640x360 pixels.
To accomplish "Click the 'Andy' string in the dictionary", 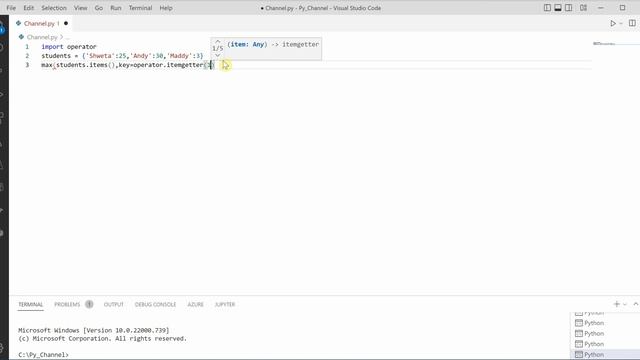I will [x=141, y=56].
